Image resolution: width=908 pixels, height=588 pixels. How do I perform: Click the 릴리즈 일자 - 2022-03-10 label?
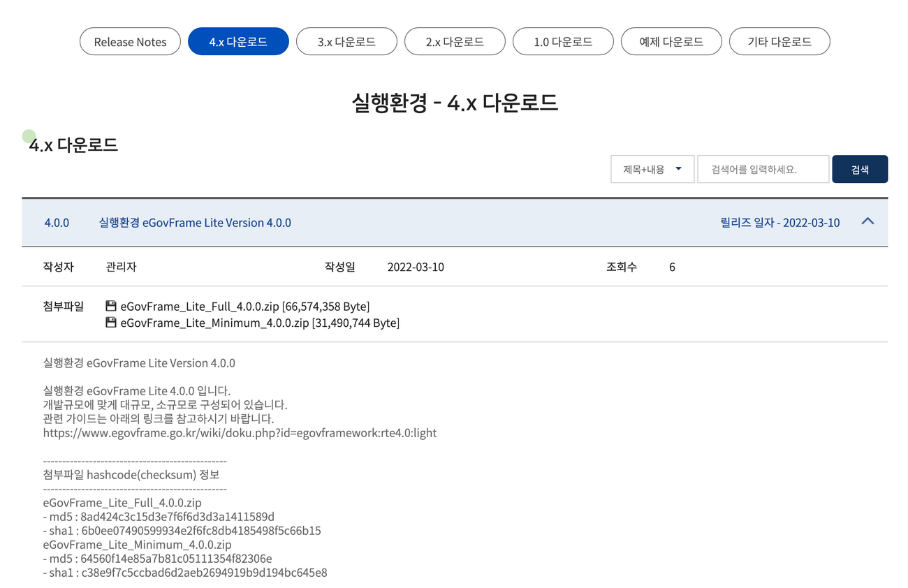(x=779, y=223)
